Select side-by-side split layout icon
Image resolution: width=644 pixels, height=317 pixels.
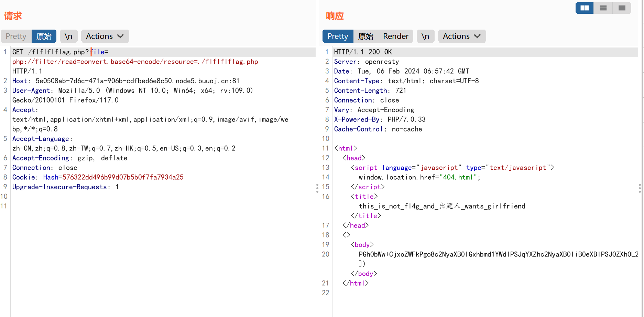click(585, 8)
